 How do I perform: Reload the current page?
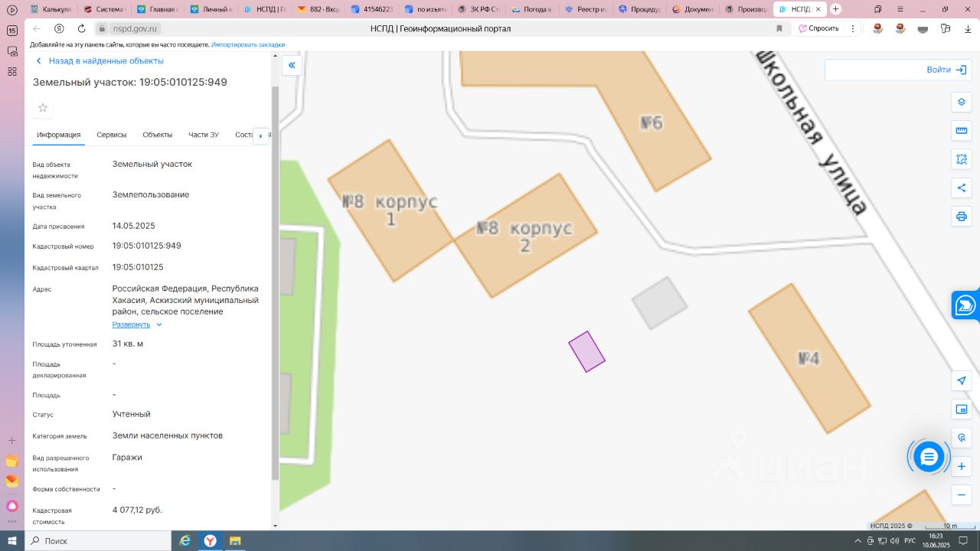click(x=80, y=28)
